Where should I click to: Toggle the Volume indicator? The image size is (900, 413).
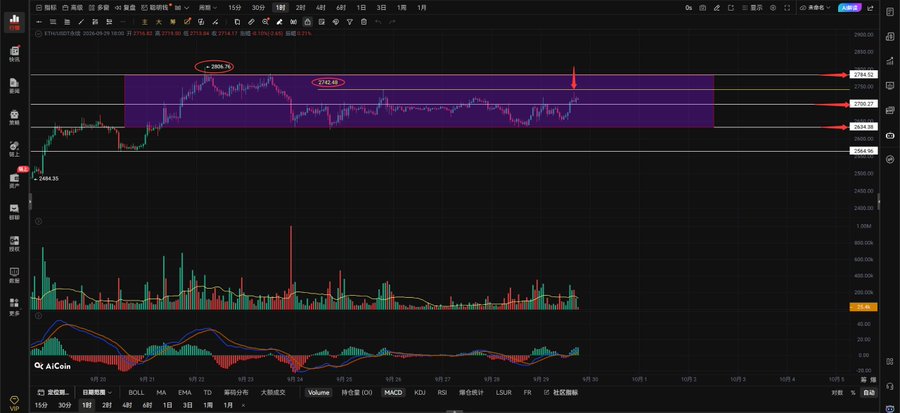[319, 393]
